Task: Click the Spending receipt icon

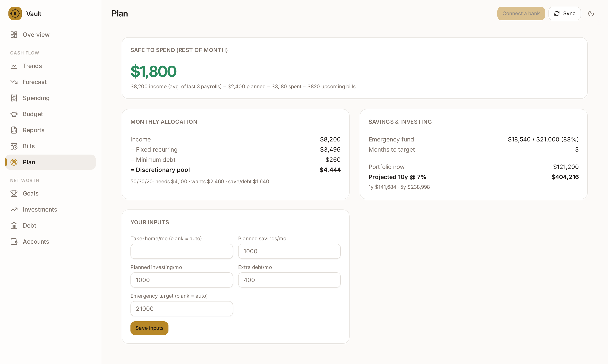Action: tap(14, 98)
